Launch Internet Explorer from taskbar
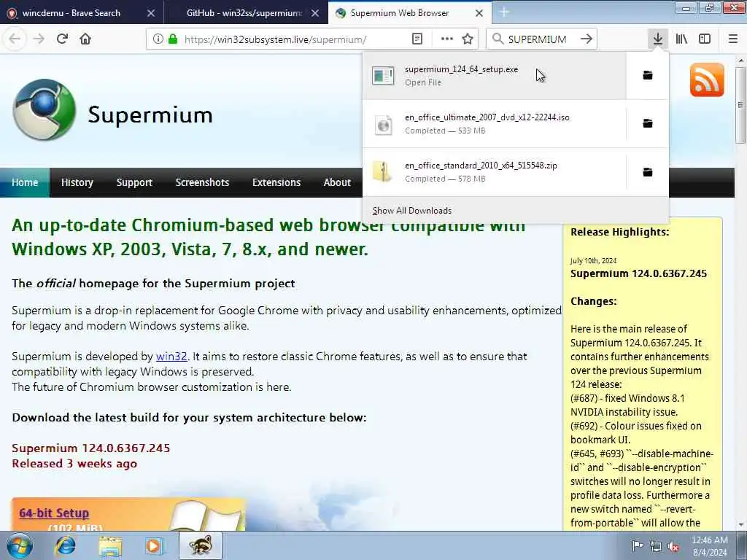Image resolution: width=747 pixels, height=560 pixels. 65,545
